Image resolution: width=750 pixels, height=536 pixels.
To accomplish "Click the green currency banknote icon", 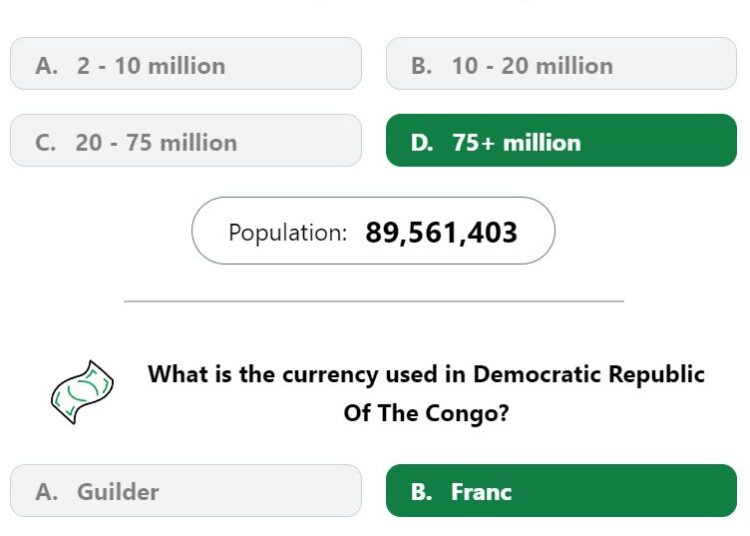I will point(82,392).
